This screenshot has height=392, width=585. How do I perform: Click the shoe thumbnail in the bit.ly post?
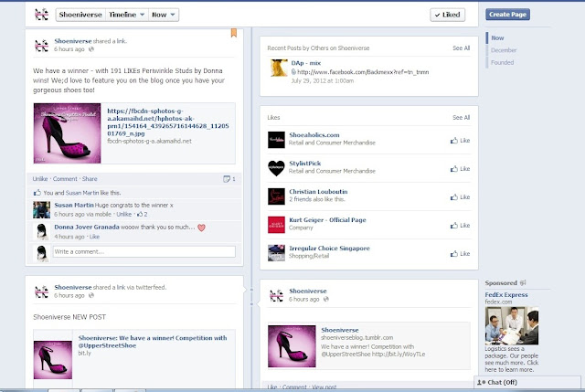coord(53,360)
